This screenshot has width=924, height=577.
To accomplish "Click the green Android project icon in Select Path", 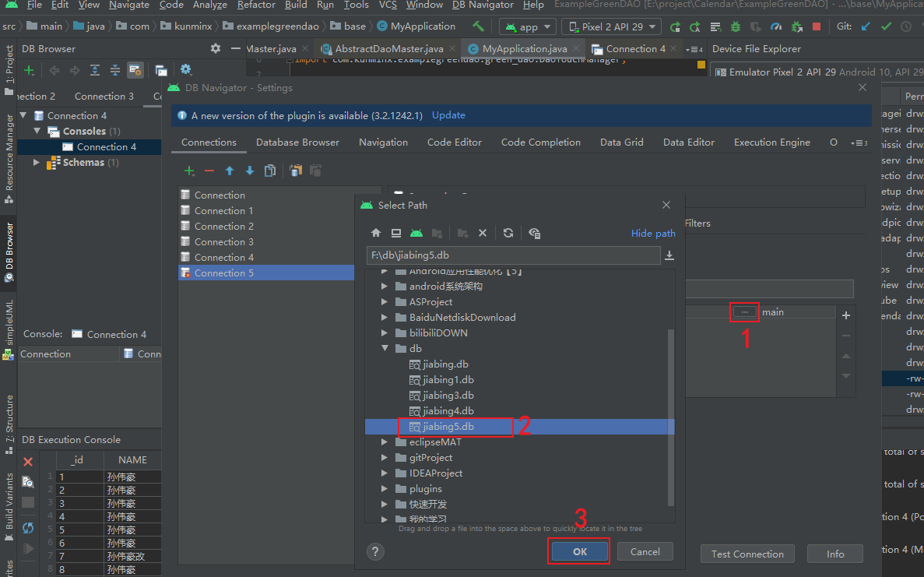I will click(x=416, y=233).
